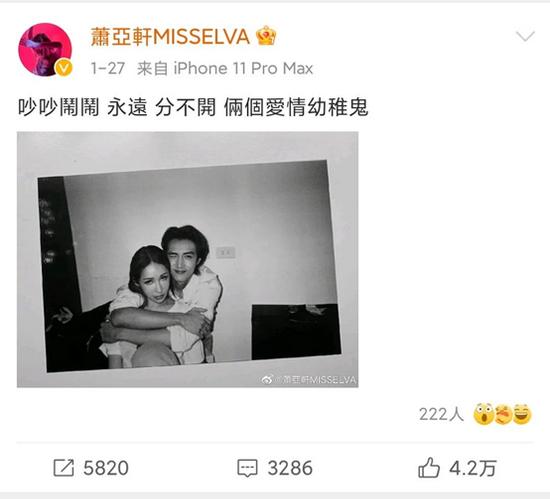Open the black-and-white couple photo

click(188, 259)
